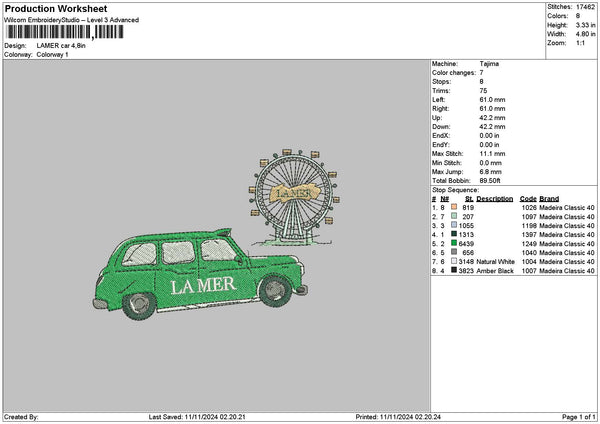The width and height of the screenshot is (600, 424).
Task: Click the width value '4.80 in'
Action: (x=585, y=34)
